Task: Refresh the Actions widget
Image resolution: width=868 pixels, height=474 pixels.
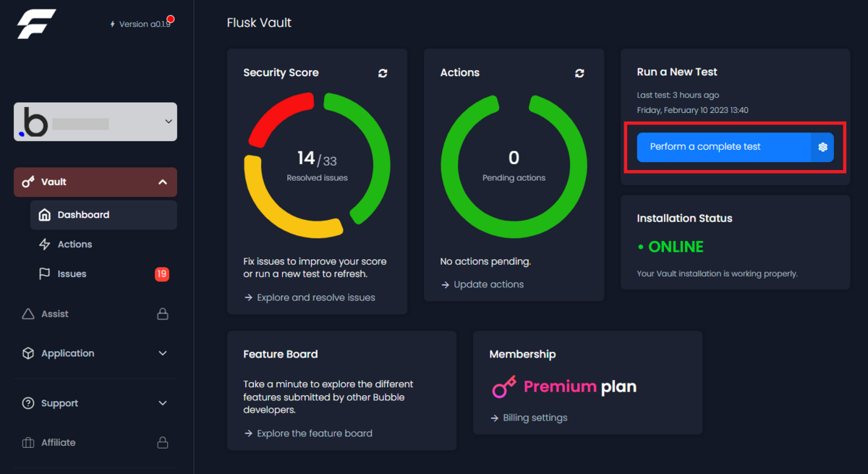Action: [x=579, y=73]
